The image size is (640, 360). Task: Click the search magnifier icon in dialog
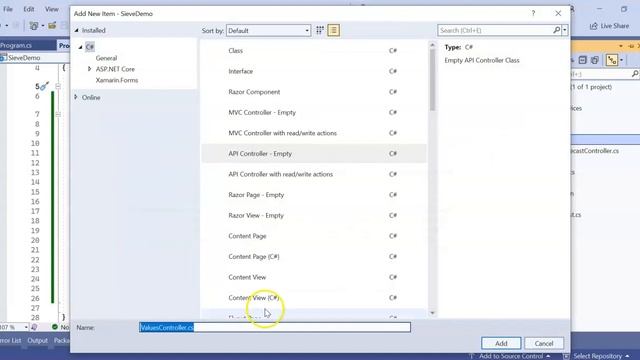click(556, 30)
